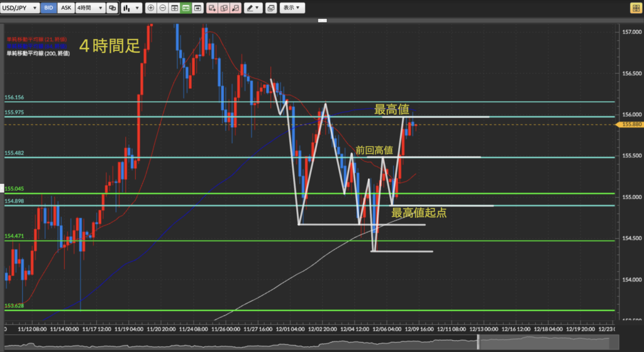Open the 4時間 timeframe dropdown

point(89,8)
